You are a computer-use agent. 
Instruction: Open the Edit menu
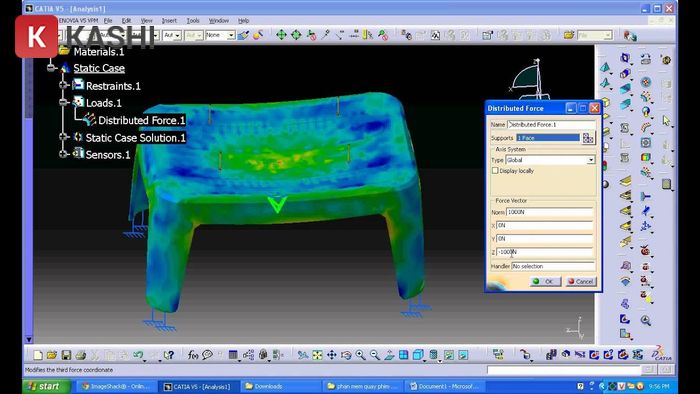127,21
